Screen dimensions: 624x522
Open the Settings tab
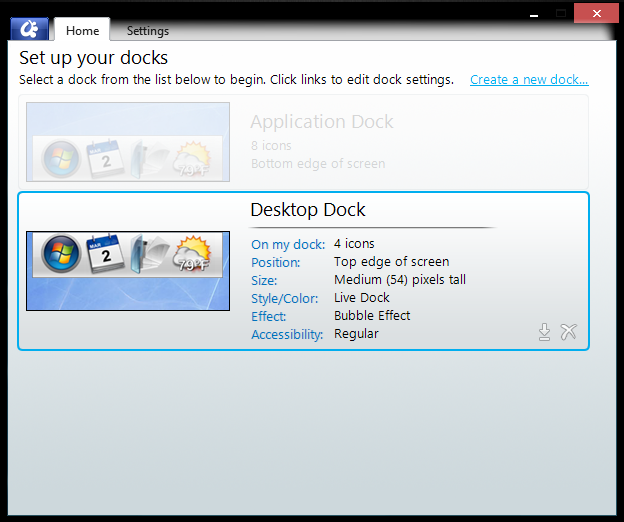tap(148, 31)
